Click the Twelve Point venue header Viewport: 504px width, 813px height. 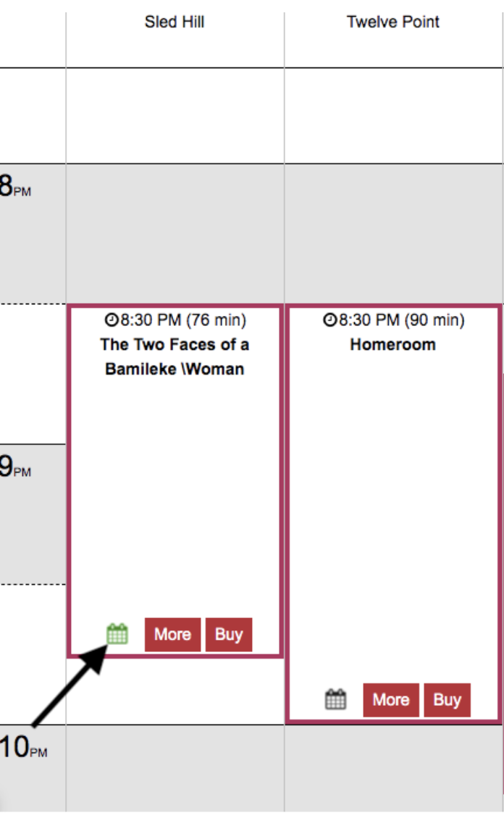point(393,22)
